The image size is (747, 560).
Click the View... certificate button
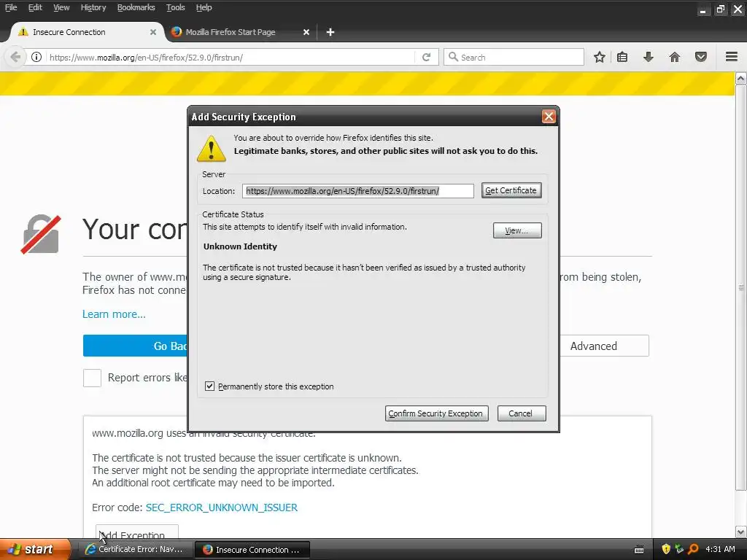(x=517, y=230)
